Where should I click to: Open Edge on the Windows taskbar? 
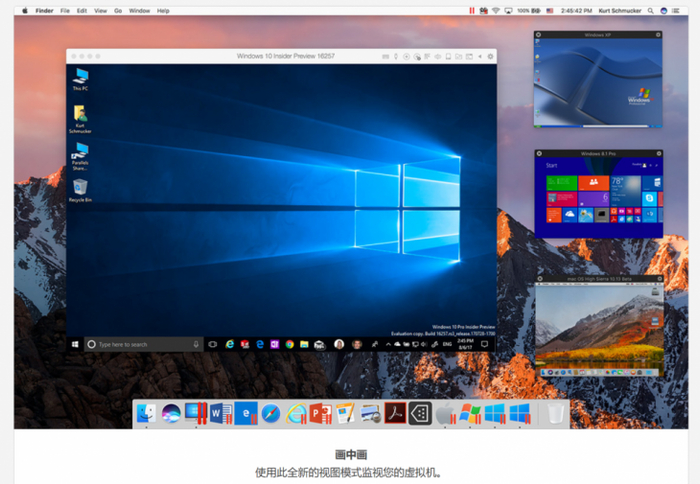pos(260,344)
